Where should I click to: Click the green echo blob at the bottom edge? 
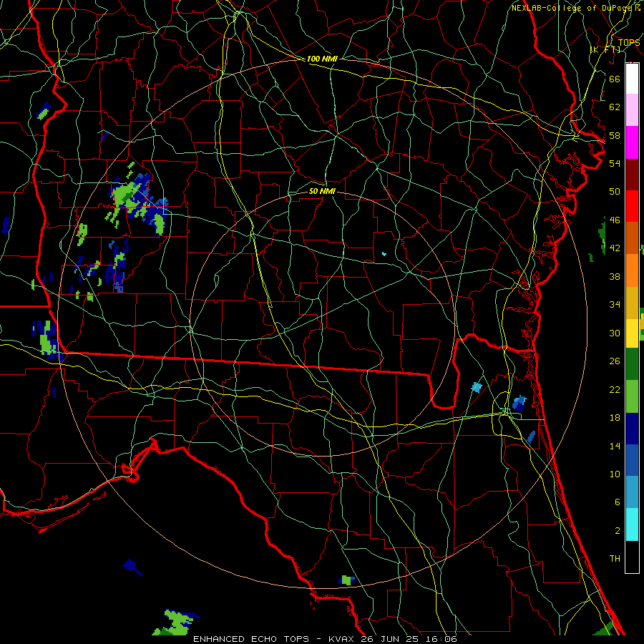pyautogui.click(x=176, y=623)
